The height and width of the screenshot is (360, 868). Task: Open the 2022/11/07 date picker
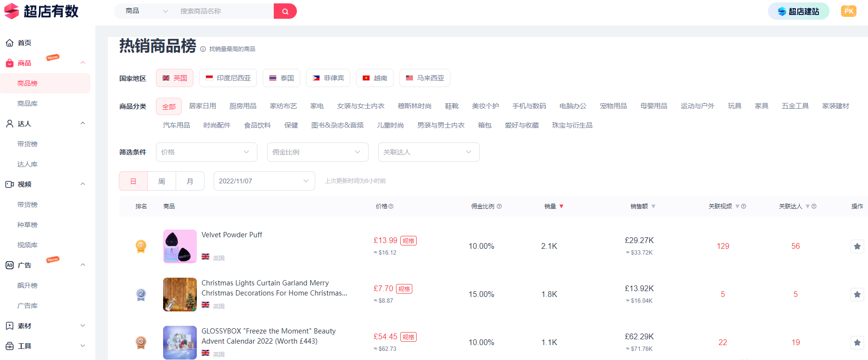[x=264, y=181]
